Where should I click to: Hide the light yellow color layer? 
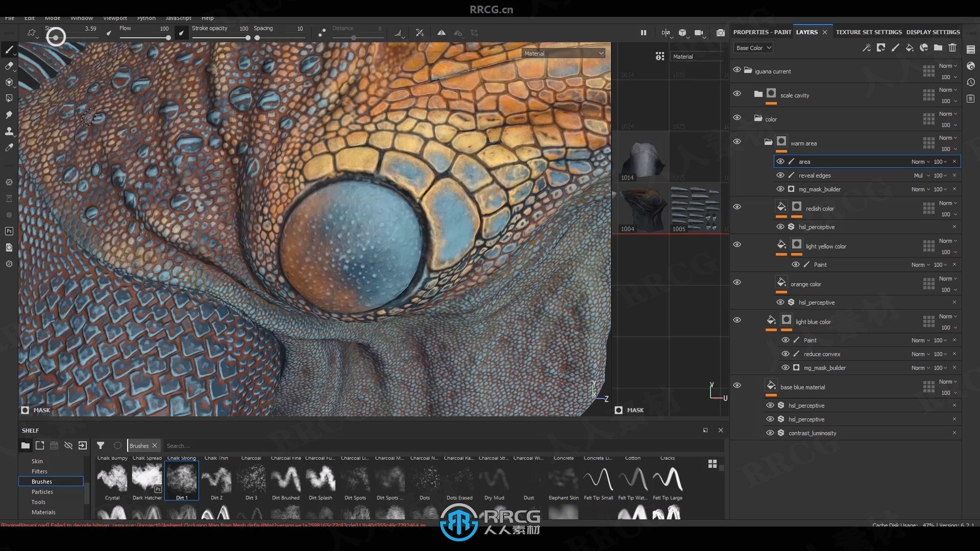coord(737,245)
